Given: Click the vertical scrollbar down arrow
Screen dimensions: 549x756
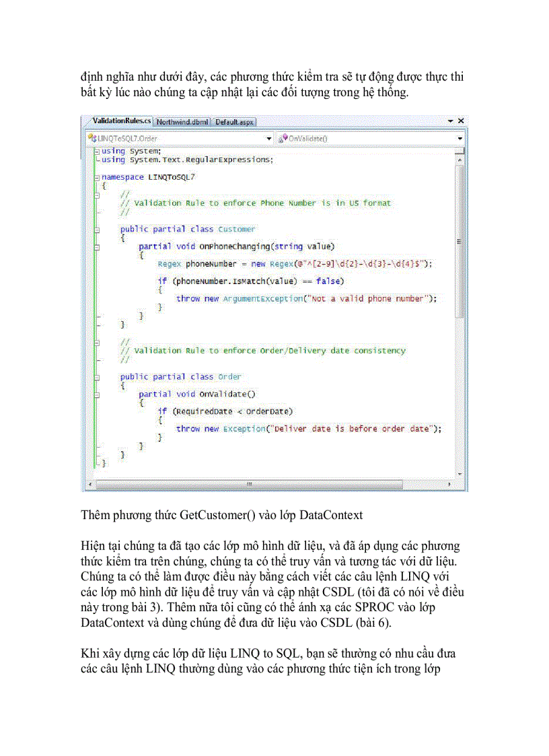Looking at the screenshot, I should [x=462, y=473].
